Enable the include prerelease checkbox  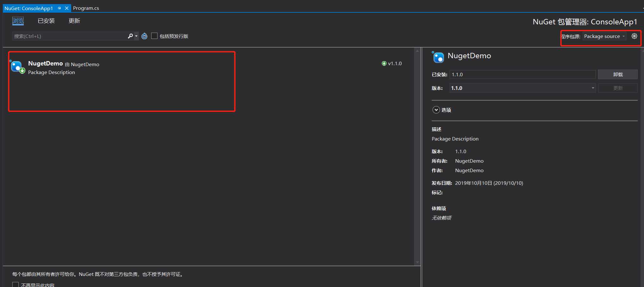click(x=154, y=36)
